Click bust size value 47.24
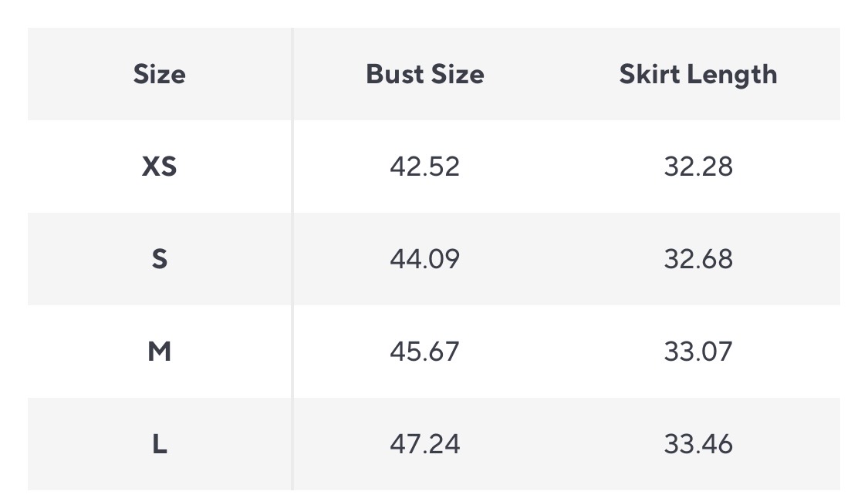This screenshot has width=868, height=498. coord(424,444)
